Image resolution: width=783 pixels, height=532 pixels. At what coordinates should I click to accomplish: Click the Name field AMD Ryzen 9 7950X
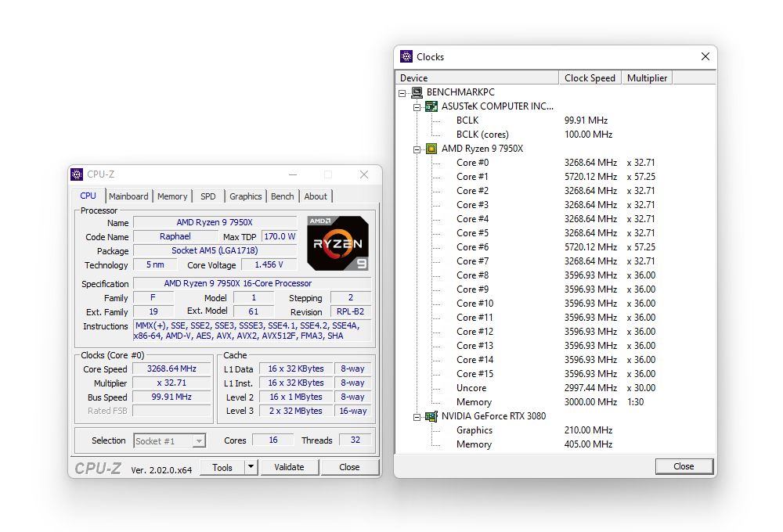[215, 223]
